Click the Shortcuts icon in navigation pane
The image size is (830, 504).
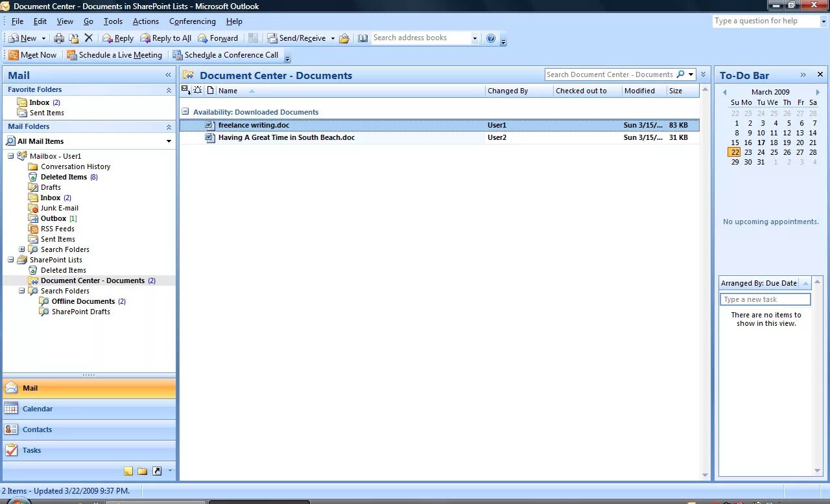[x=156, y=471]
